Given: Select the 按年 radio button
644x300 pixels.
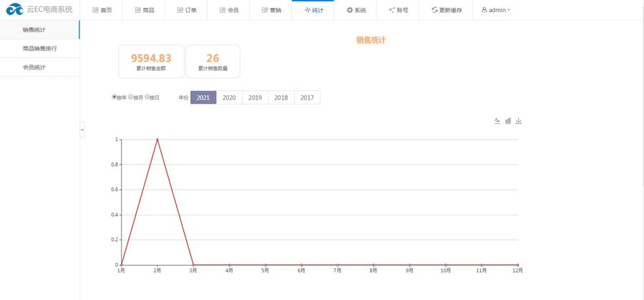Looking at the screenshot, I should pyautogui.click(x=114, y=97).
